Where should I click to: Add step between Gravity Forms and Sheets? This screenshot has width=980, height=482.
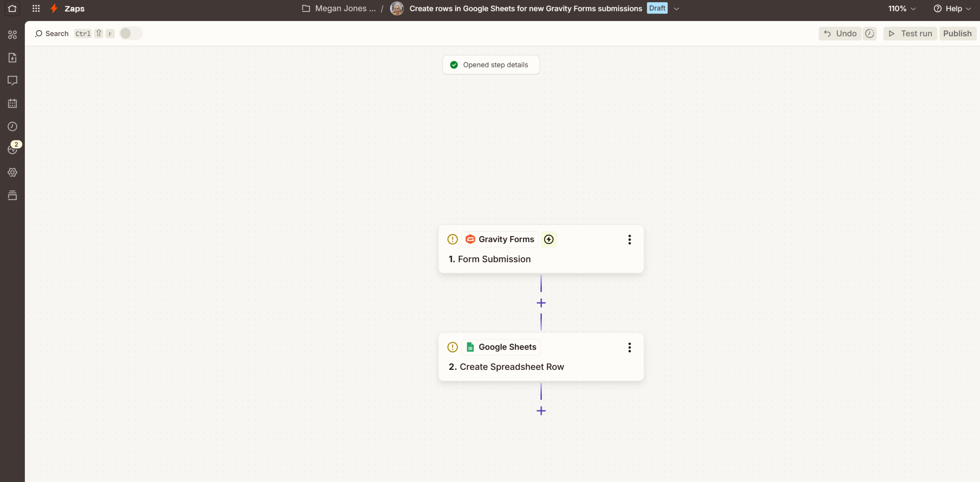pos(541,303)
